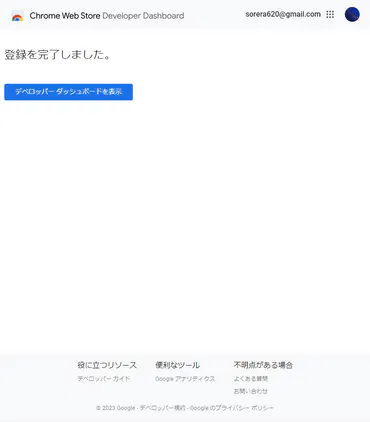
Task: Open the お問い合わせ footer link
Action: click(x=251, y=391)
